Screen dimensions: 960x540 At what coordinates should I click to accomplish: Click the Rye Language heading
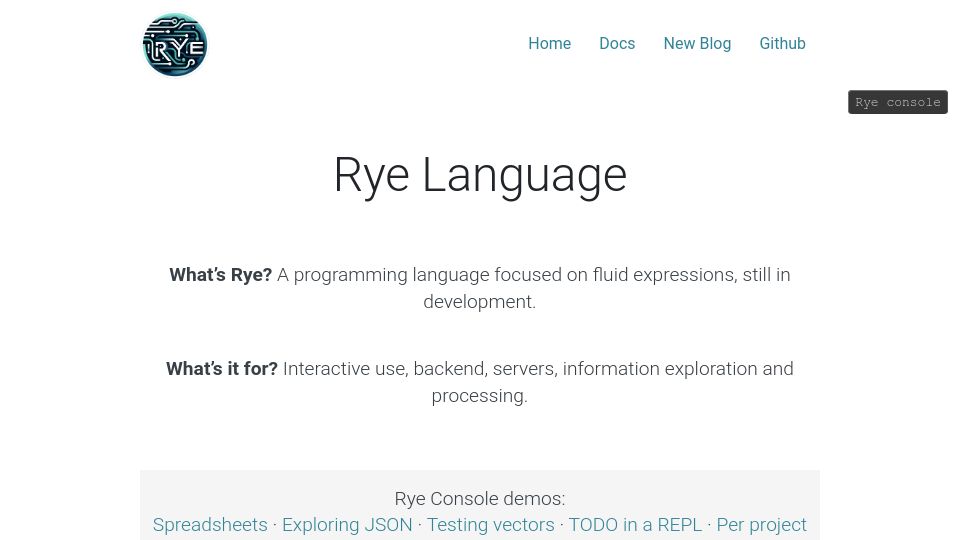click(x=480, y=176)
